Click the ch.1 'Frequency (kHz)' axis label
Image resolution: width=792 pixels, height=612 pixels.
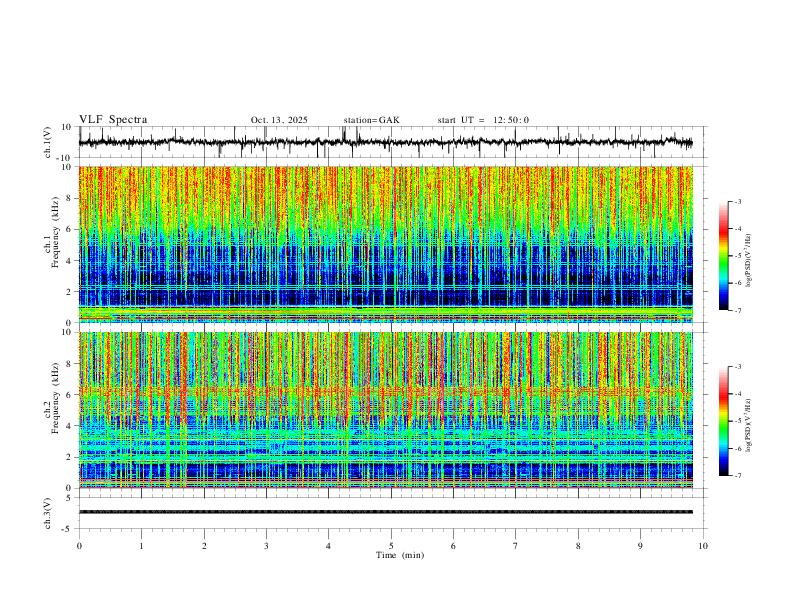pos(55,231)
